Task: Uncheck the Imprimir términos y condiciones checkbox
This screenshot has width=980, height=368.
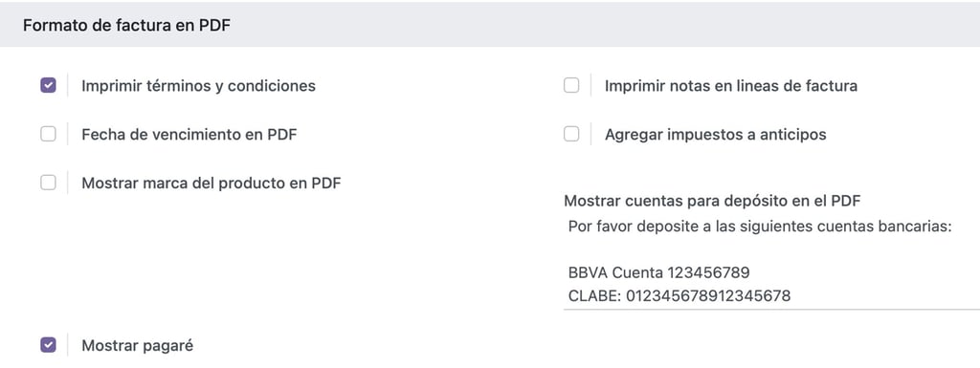Action: 48,85
